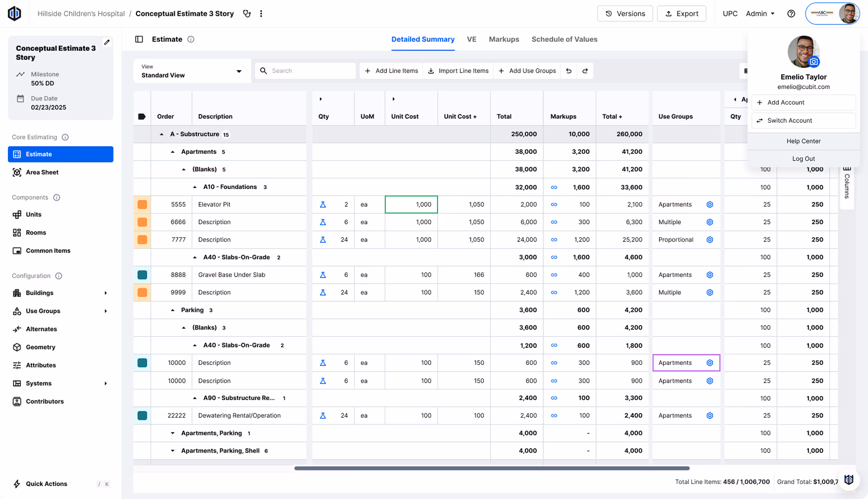Open the three-dot menu next to estimate title
Screen dimensions: 868x499
[x=261, y=14]
